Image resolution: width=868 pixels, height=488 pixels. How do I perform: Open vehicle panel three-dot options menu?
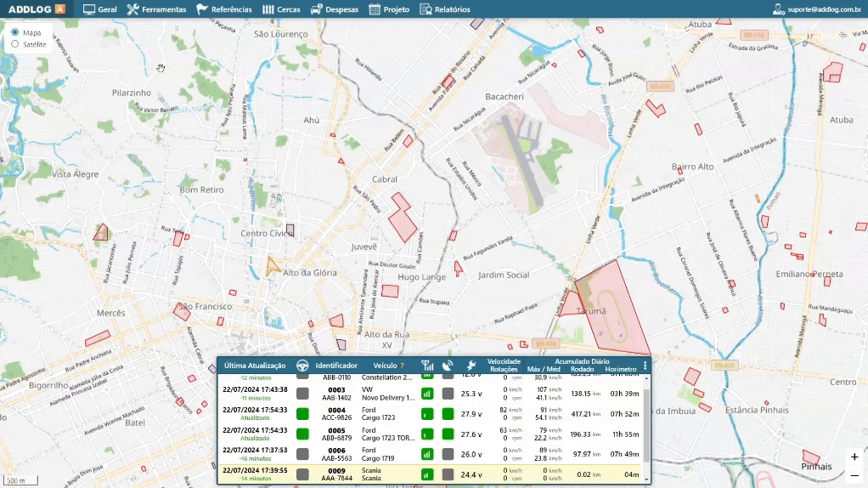pos(645,366)
